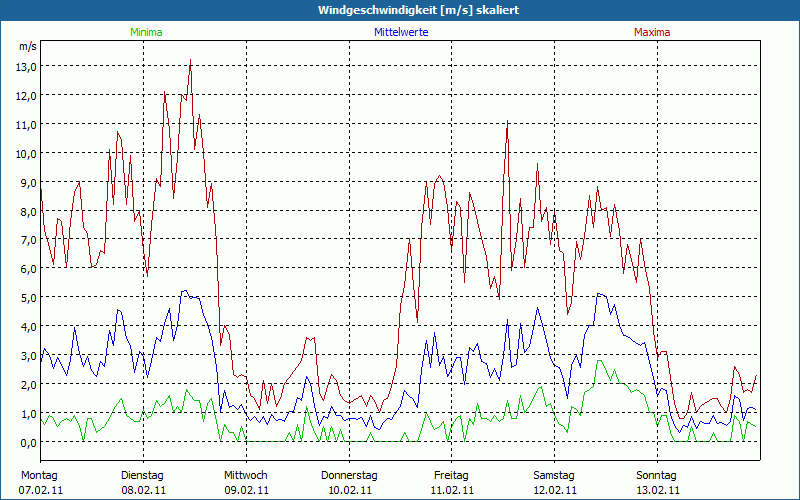Viewport: 800px width, 500px height.
Task: Click the chart title 'Windgeschwindigkeit [m/s] skaliert'
Action: coord(418,10)
